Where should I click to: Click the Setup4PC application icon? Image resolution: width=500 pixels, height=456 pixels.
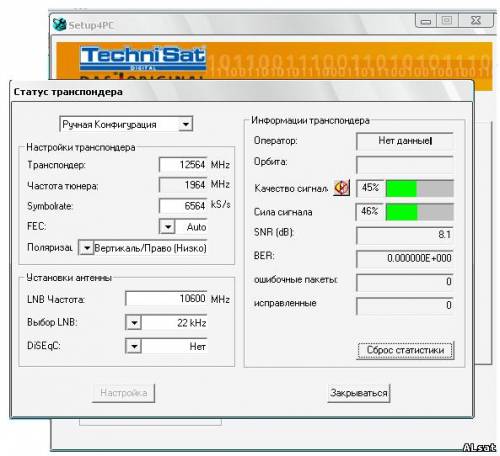[59, 24]
